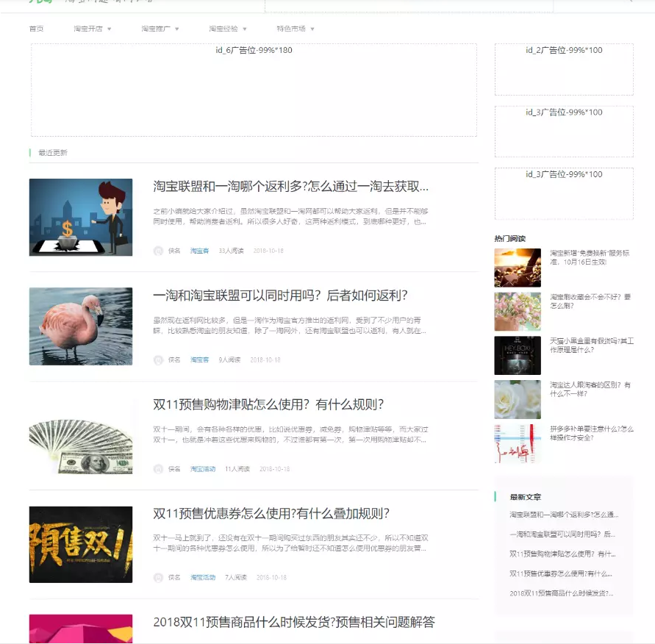The image size is (655, 644).
Task: Open article 2018双11预售商品什么时候发货
Action: (294, 622)
